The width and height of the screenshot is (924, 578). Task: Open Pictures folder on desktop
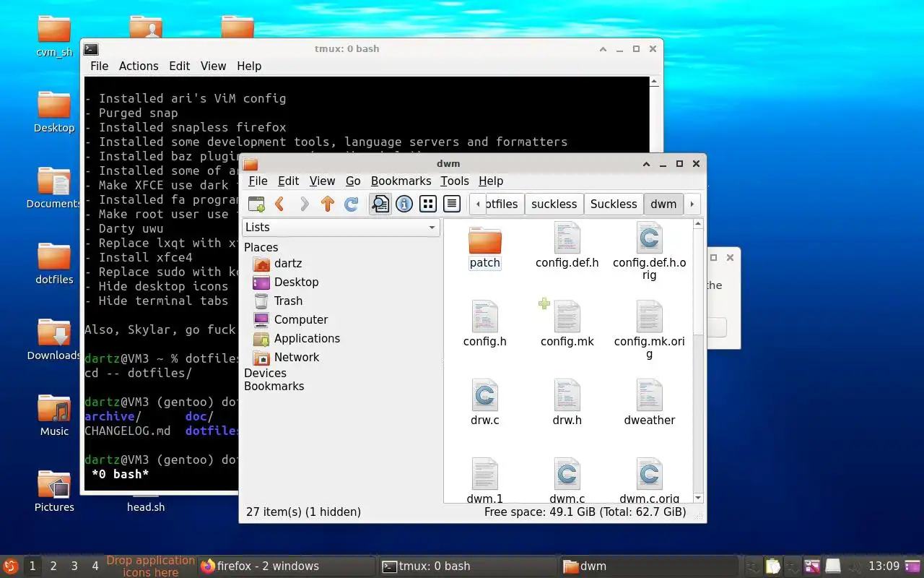[54, 484]
